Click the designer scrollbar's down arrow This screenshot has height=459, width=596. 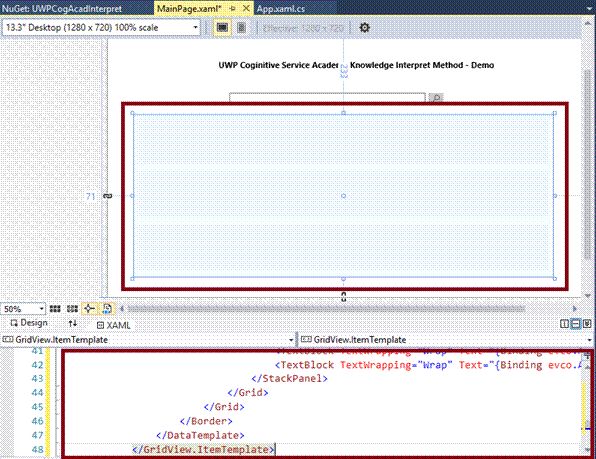[x=588, y=296]
